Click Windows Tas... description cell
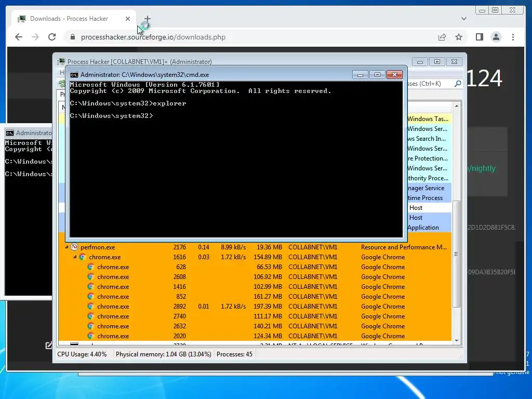Viewport: 532px width, 399px height. coord(428,119)
